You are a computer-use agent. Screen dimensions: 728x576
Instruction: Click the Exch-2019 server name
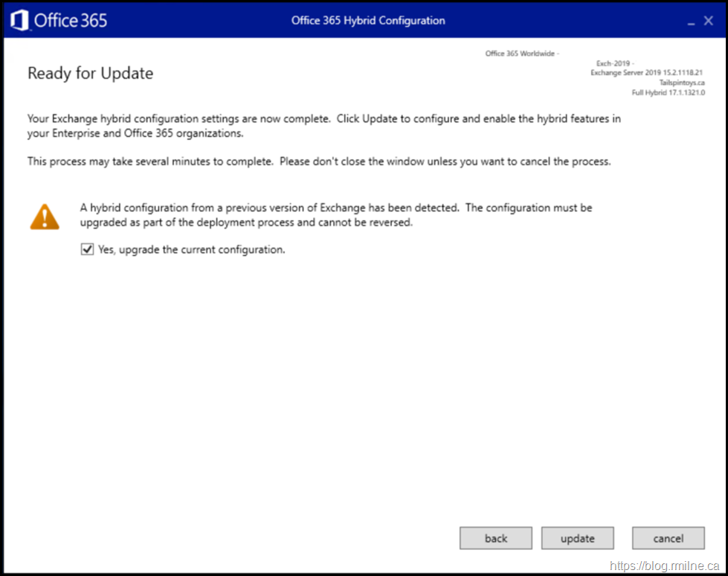tap(613, 63)
